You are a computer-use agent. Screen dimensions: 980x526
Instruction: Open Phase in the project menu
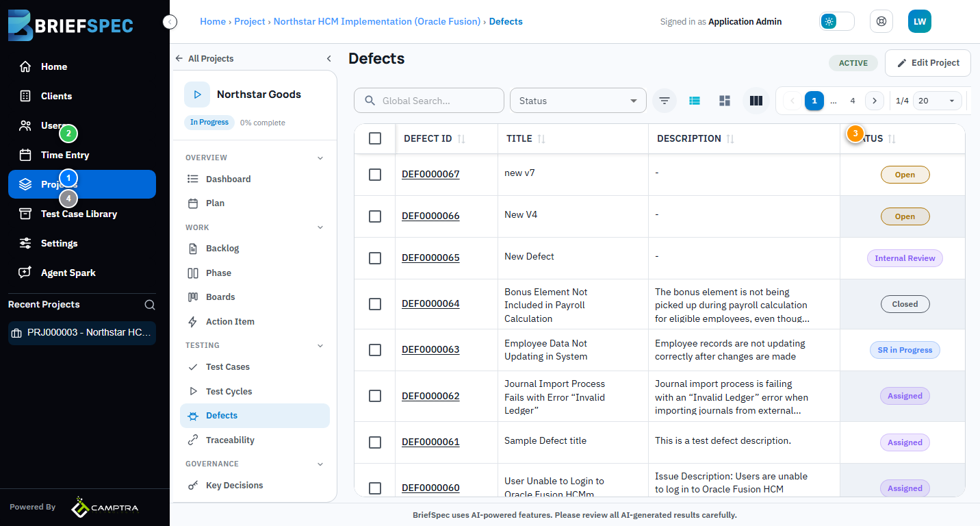point(255,273)
